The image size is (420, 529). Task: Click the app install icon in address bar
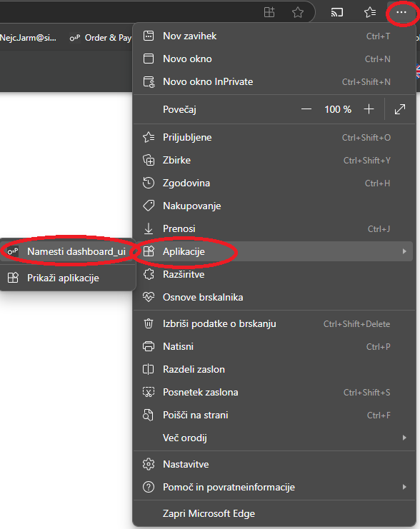[x=269, y=13]
